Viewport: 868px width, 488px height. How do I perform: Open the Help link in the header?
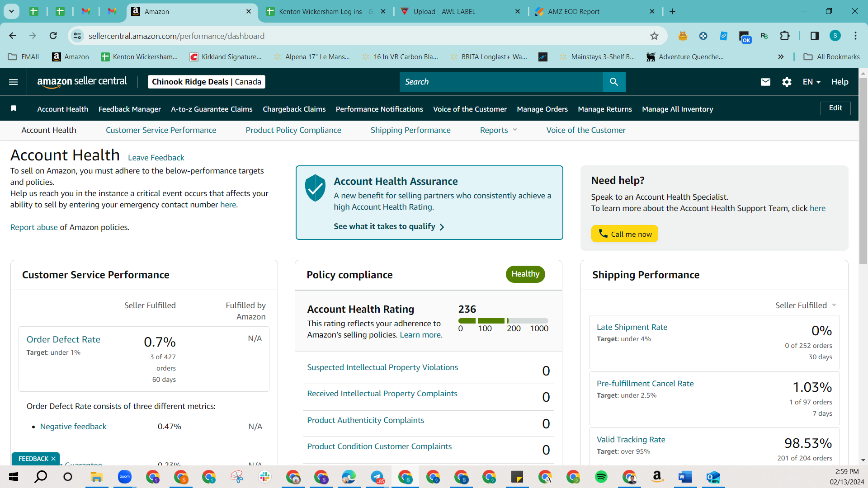click(x=840, y=82)
